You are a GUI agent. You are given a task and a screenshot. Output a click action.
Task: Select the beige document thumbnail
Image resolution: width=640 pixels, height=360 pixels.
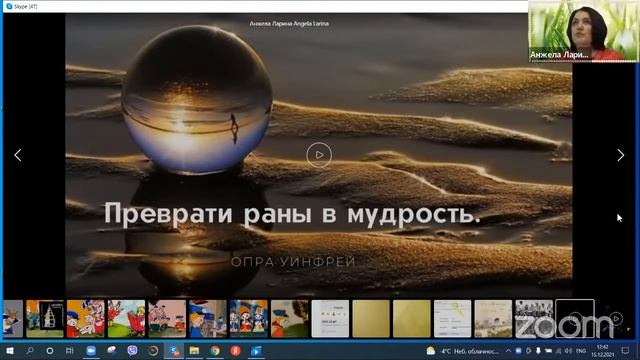(493, 319)
